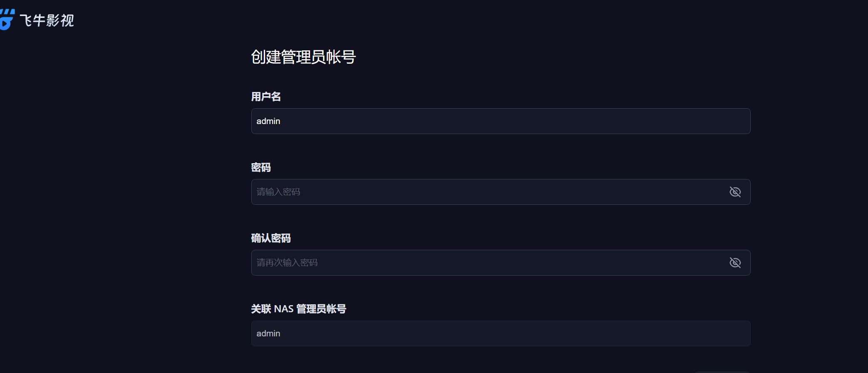Click the 密码 field label
868x373 pixels.
click(x=261, y=167)
